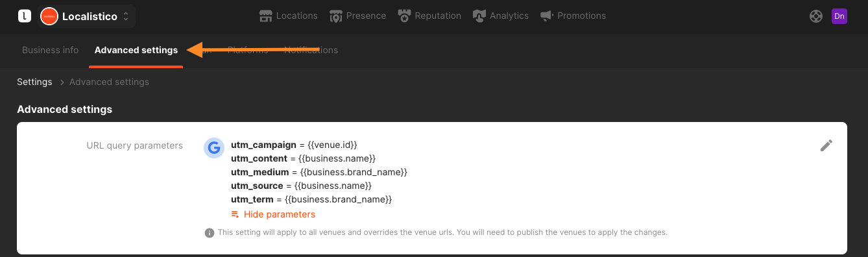Click the Promotions megaphone icon
Viewport: 868px width, 257px height.
tap(547, 16)
